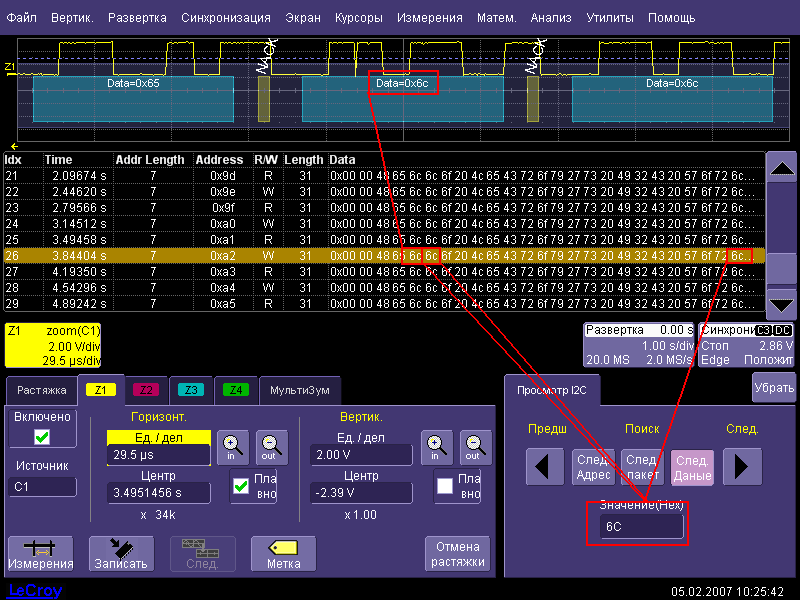Go to previous I2C search result arrow

click(x=545, y=466)
